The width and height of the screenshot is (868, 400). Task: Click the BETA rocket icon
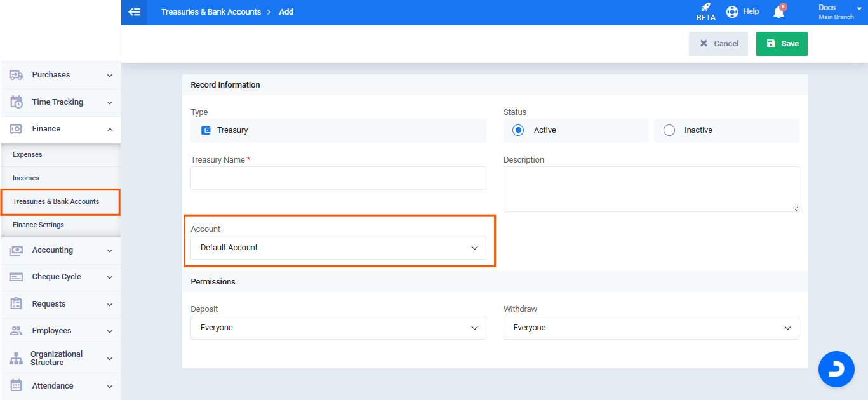coord(705,8)
